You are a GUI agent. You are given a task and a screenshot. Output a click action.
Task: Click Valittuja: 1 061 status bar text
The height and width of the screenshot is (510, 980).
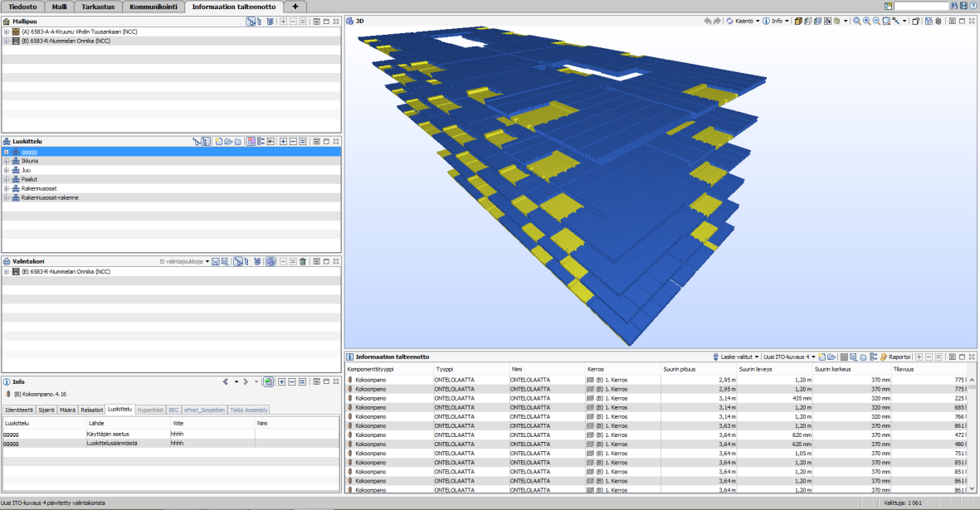tap(903, 503)
